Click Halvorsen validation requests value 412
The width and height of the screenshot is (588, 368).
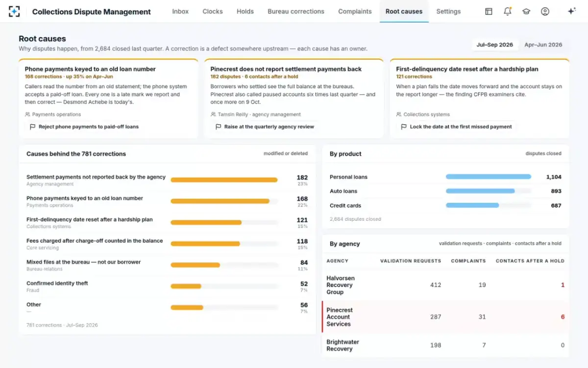436,285
